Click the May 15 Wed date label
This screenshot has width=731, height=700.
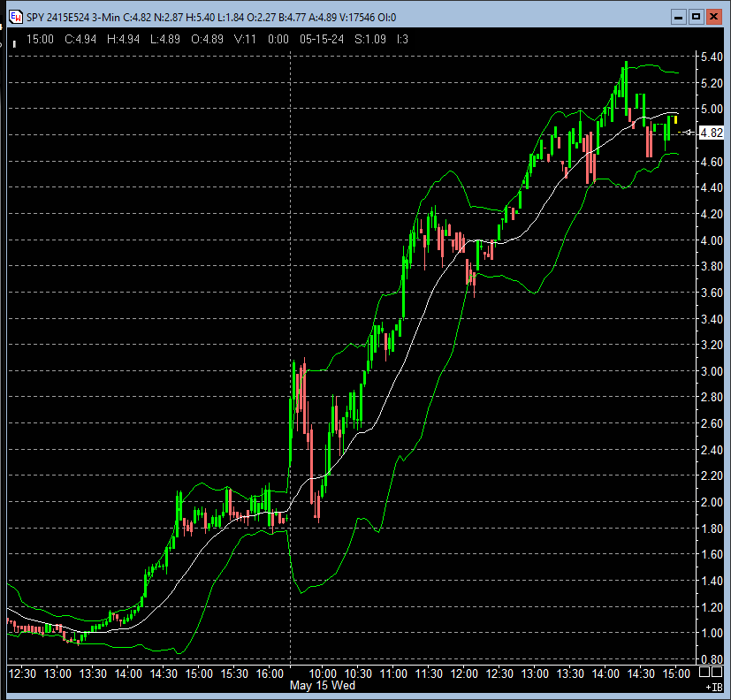pos(323,686)
